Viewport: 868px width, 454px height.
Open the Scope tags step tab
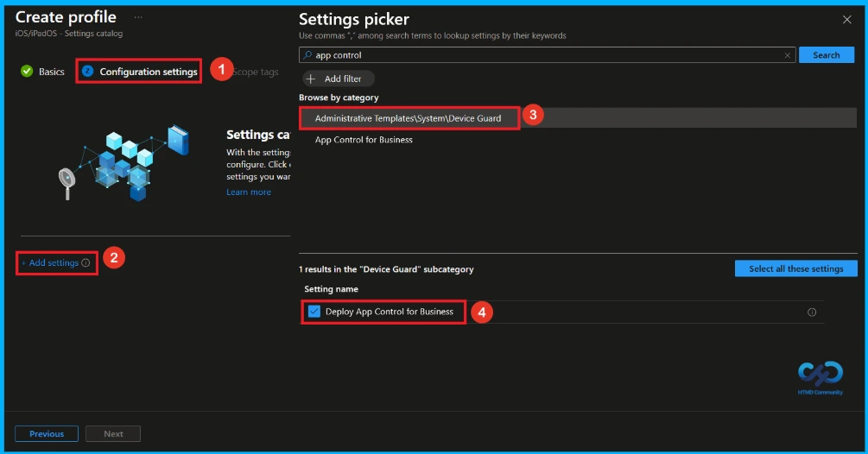[x=256, y=72]
